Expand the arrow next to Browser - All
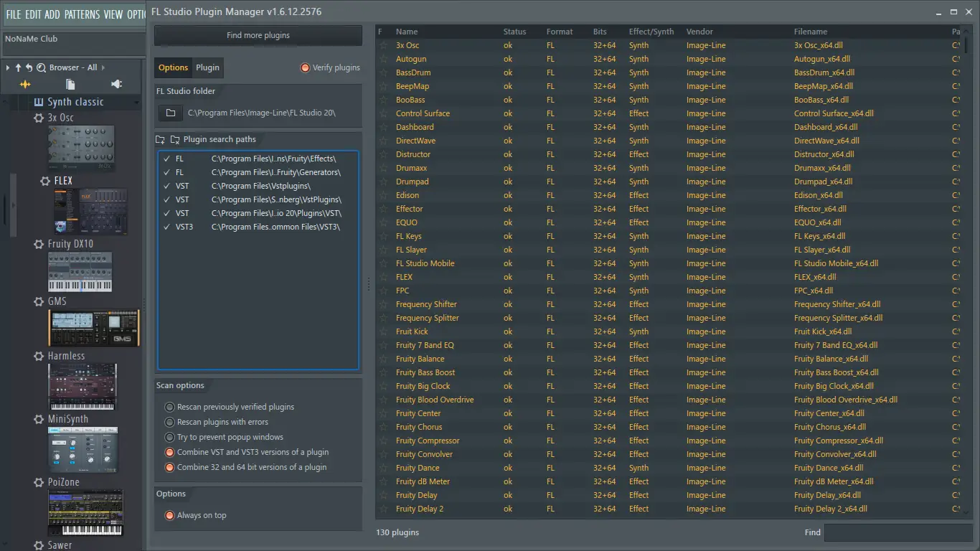The width and height of the screenshot is (980, 551). pos(103,67)
